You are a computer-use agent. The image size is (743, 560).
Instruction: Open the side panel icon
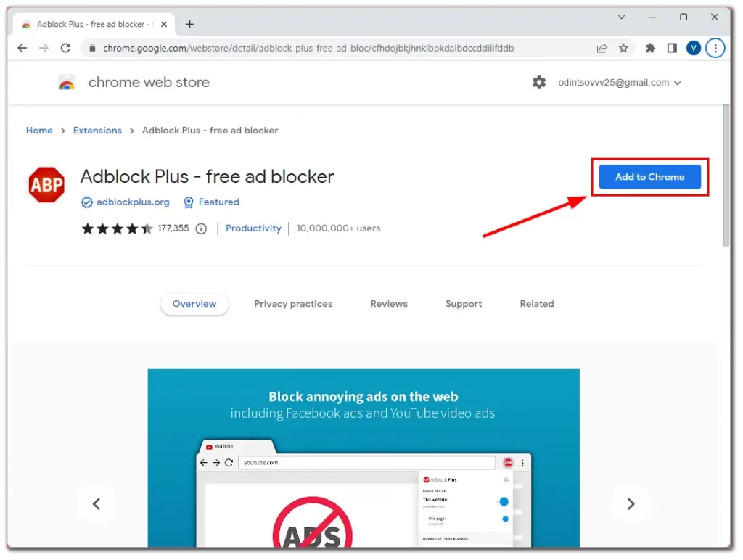coord(672,48)
